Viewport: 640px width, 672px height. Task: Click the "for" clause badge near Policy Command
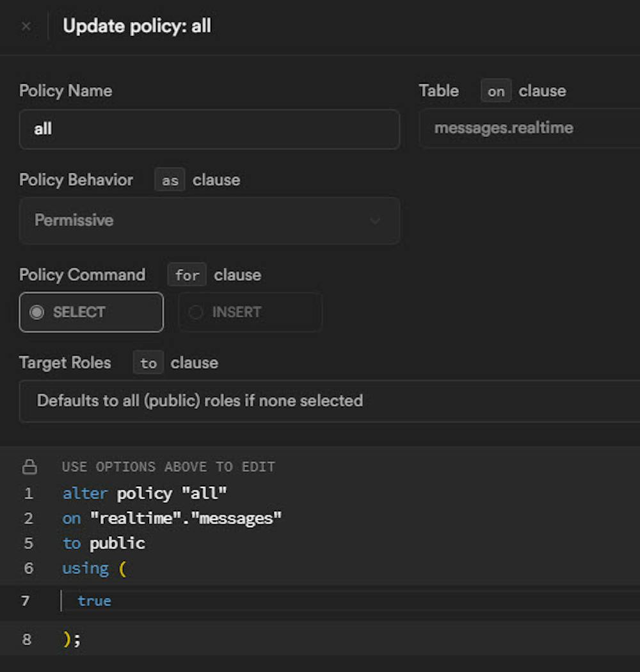187,275
